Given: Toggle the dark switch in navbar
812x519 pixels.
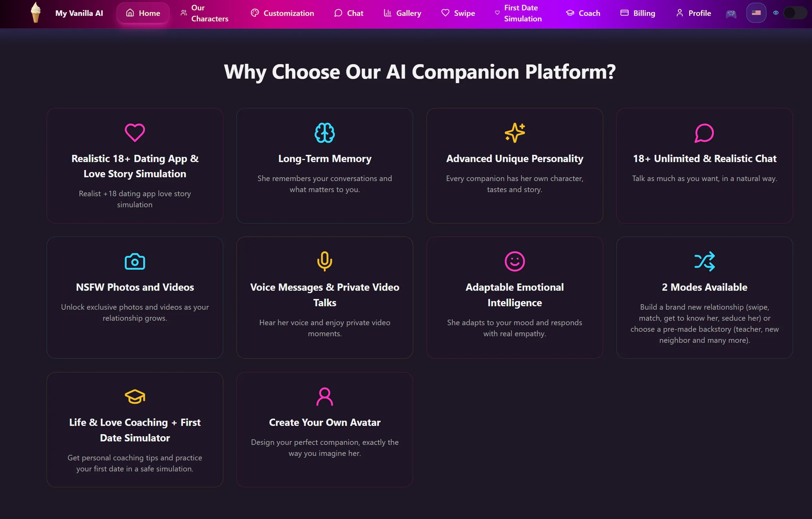Looking at the screenshot, I should [795, 13].
